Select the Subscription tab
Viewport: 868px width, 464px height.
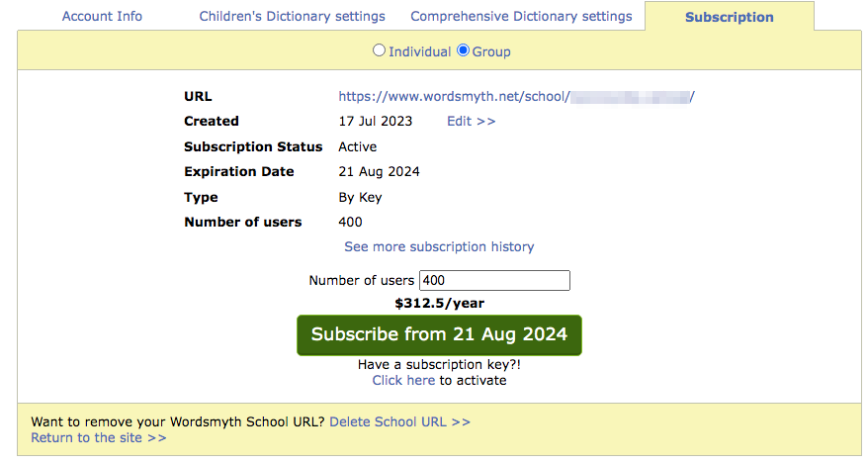729,17
